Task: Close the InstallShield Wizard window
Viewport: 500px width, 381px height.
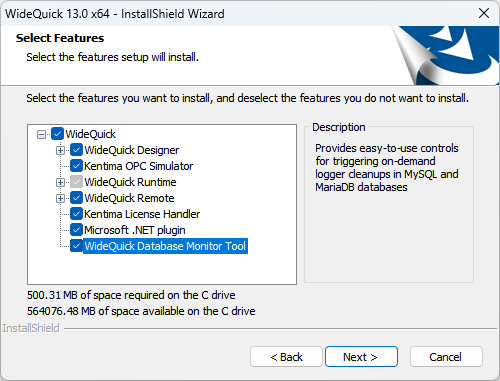Action: [x=484, y=13]
